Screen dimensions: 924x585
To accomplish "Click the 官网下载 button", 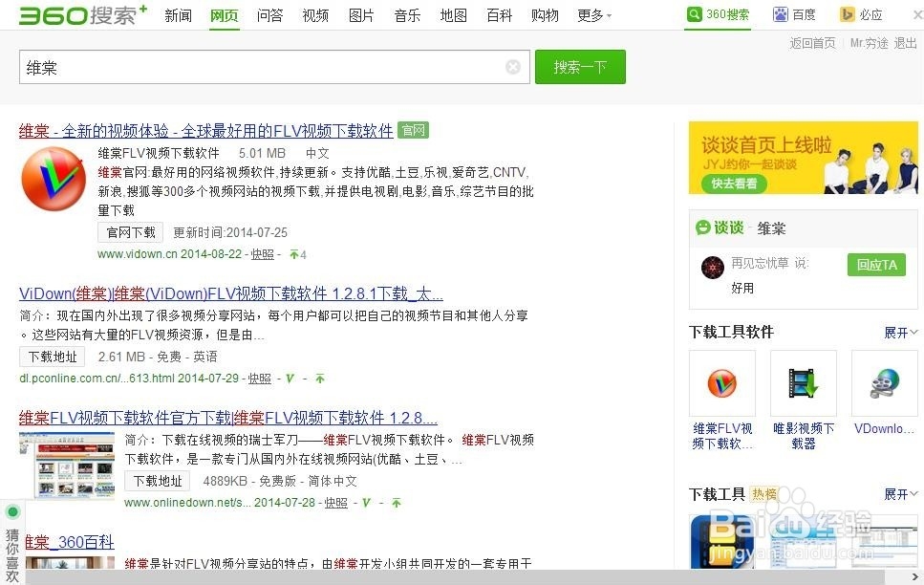I will 131,232.
